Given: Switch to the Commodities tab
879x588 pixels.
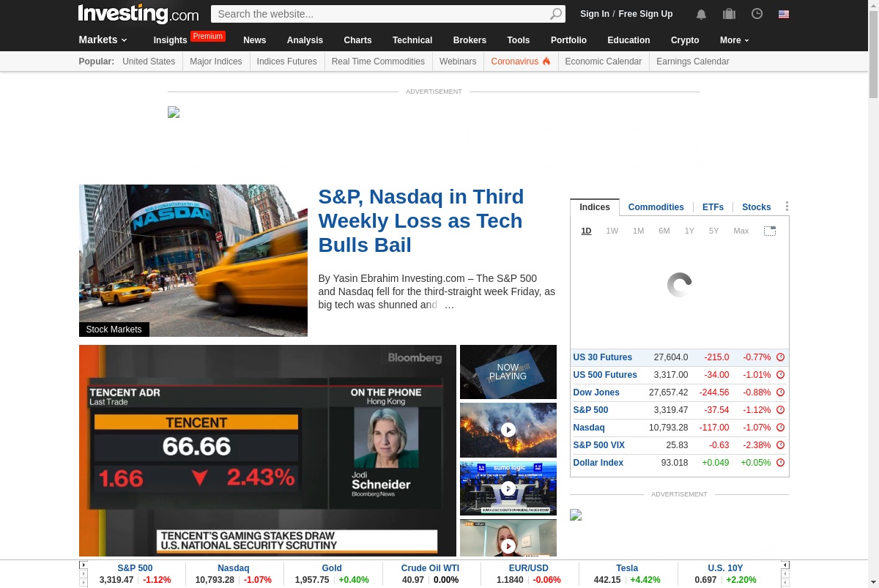Looking at the screenshot, I should tap(656, 207).
